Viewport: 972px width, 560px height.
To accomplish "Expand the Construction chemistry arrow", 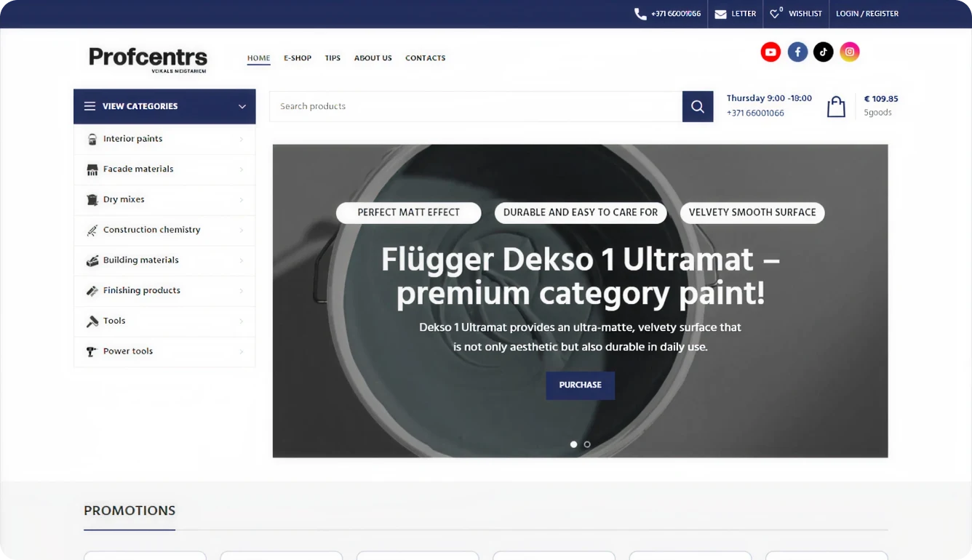I will click(242, 230).
